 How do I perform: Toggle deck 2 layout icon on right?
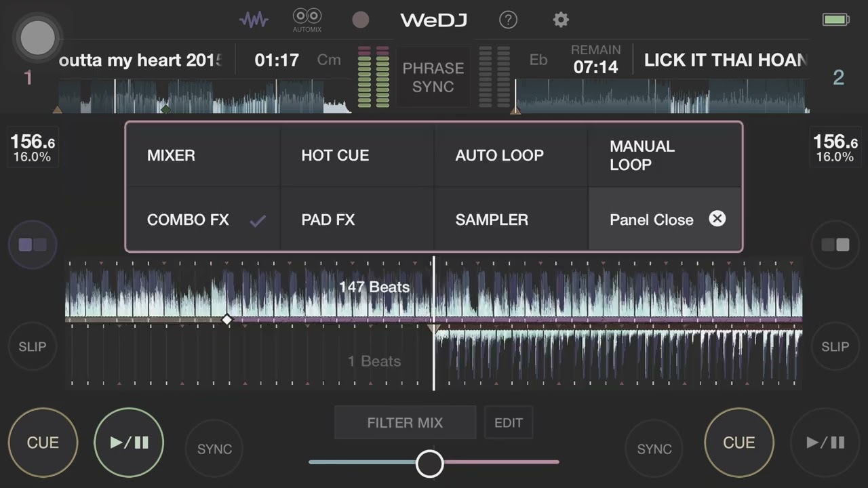835,245
